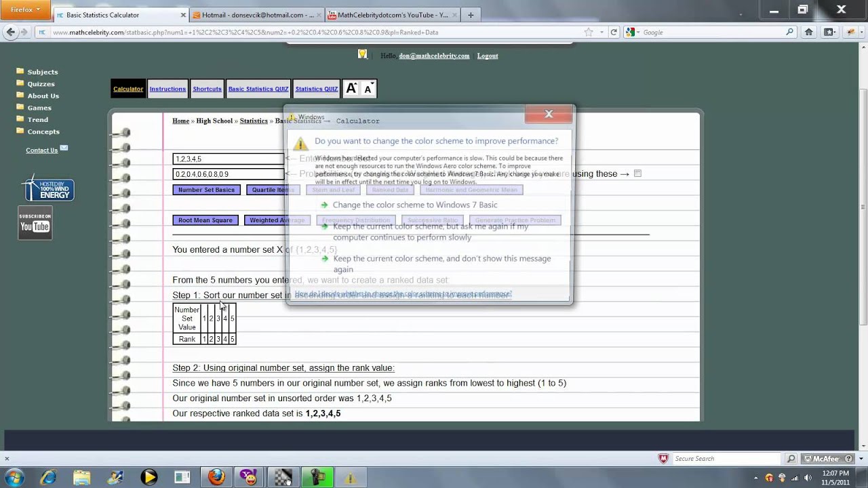Open a new browser tab
The width and height of the screenshot is (868, 488).
(471, 14)
